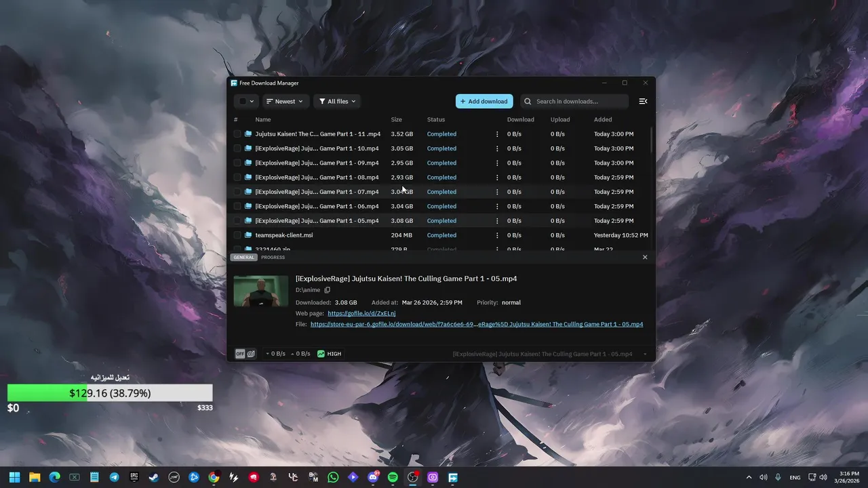Screen dimensions: 868x488
Task: Click the Yesterday 10:52 PM date cell
Action: 620,235
